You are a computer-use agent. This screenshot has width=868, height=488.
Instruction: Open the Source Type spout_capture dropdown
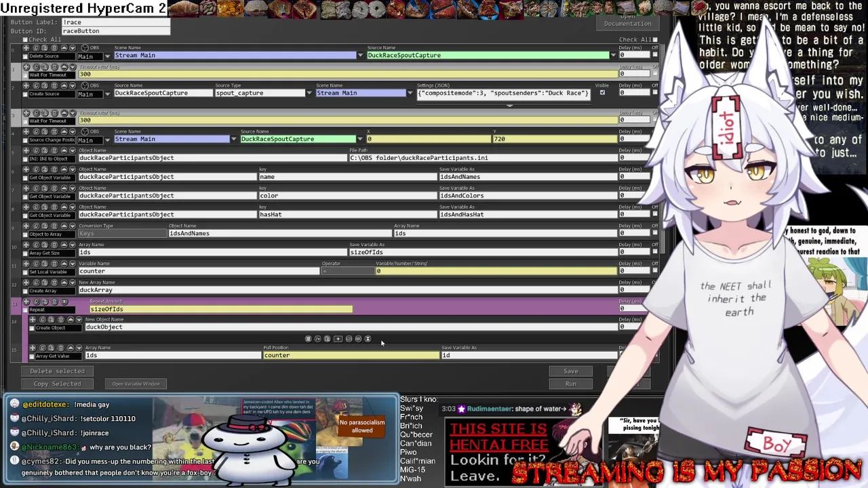(x=309, y=93)
